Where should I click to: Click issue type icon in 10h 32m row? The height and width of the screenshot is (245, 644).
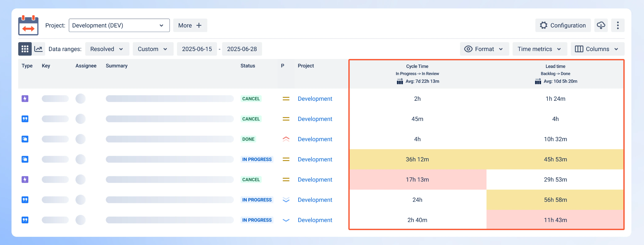(x=25, y=139)
